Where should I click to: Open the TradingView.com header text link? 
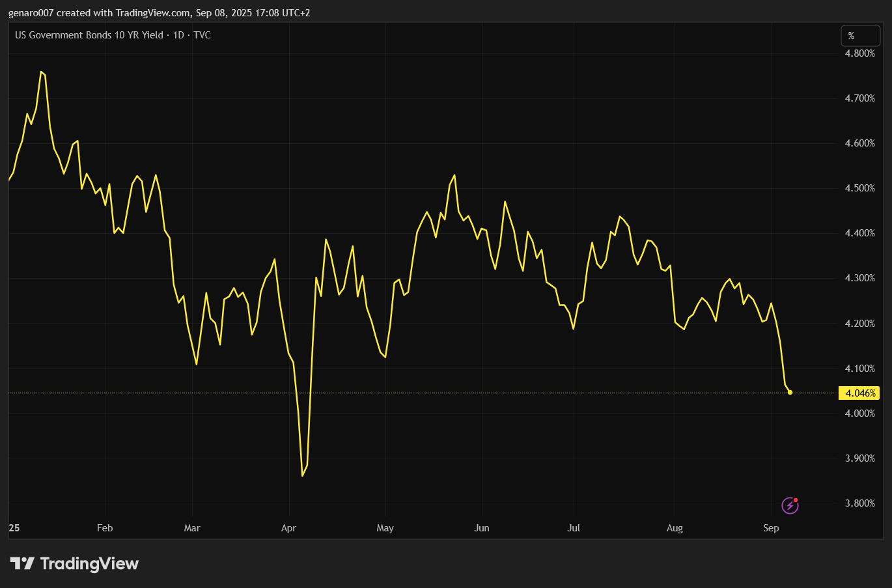coord(153,13)
